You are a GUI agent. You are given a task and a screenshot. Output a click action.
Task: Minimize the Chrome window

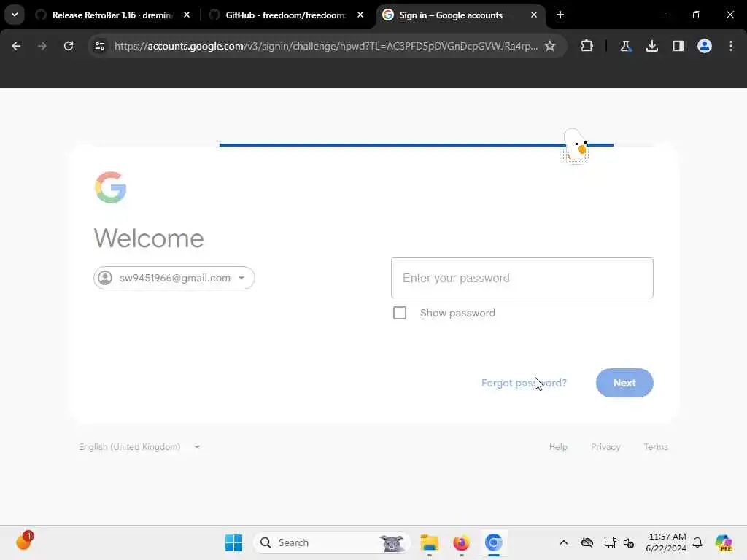[x=662, y=15]
